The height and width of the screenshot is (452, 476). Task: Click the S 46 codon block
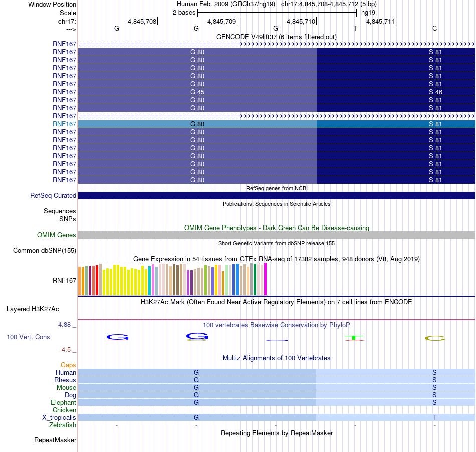coord(396,92)
